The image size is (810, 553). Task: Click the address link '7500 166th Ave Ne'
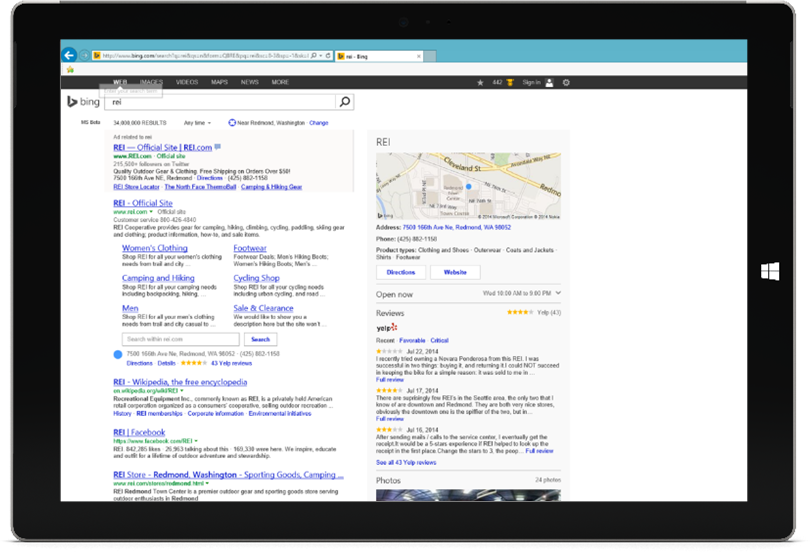[x=457, y=227]
